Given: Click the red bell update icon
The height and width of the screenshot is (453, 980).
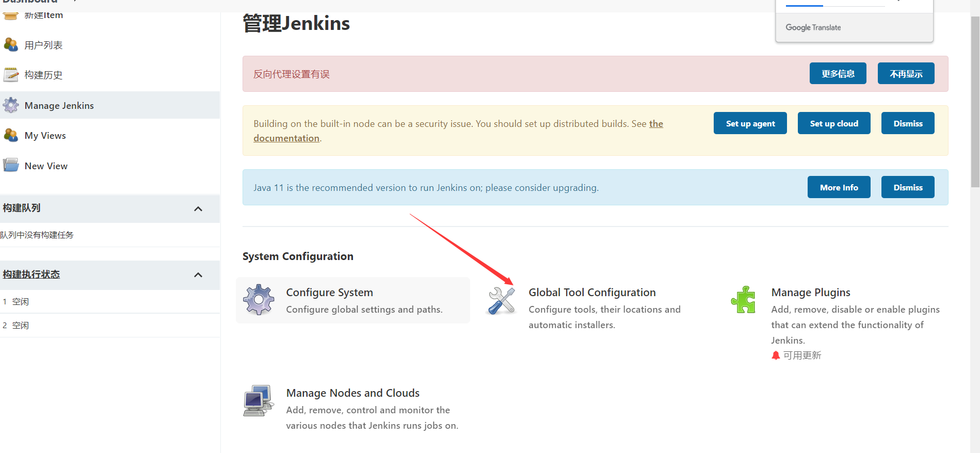Looking at the screenshot, I should click(776, 355).
